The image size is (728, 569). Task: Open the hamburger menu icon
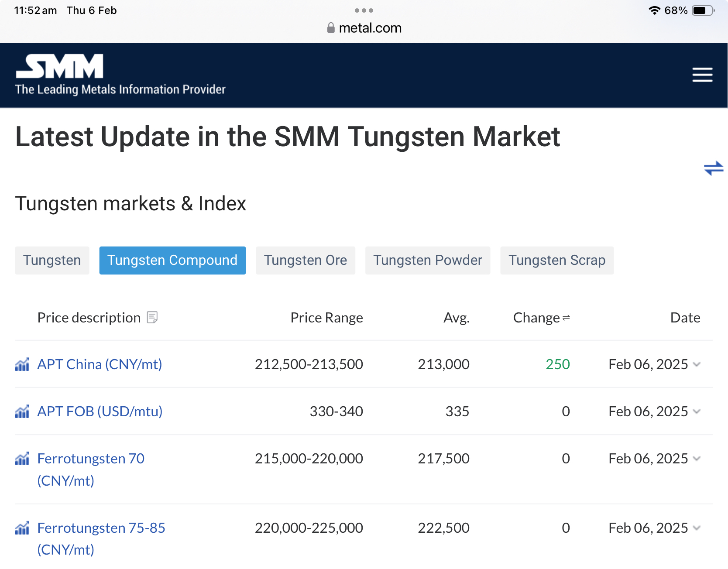click(702, 75)
